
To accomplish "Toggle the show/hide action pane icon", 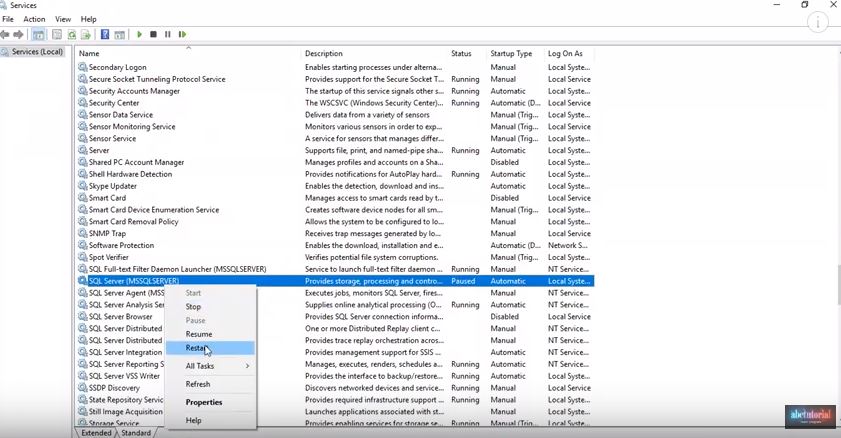I will tap(120, 35).
